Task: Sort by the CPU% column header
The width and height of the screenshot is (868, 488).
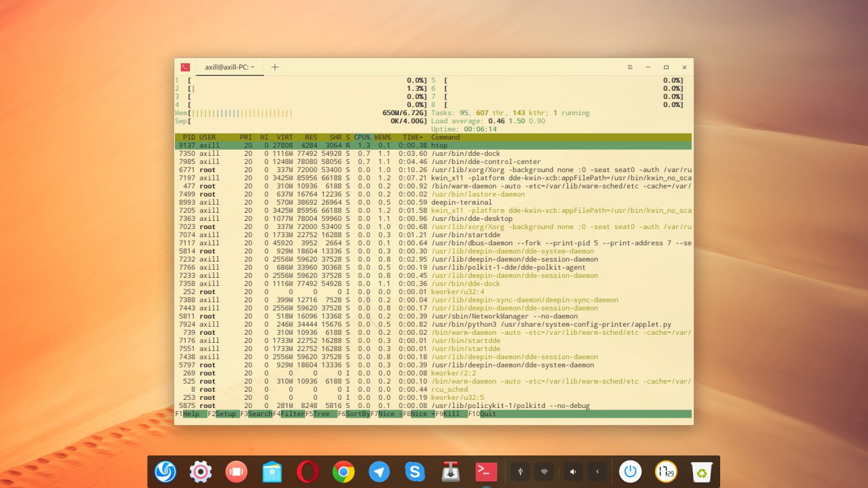Action: [x=362, y=138]
